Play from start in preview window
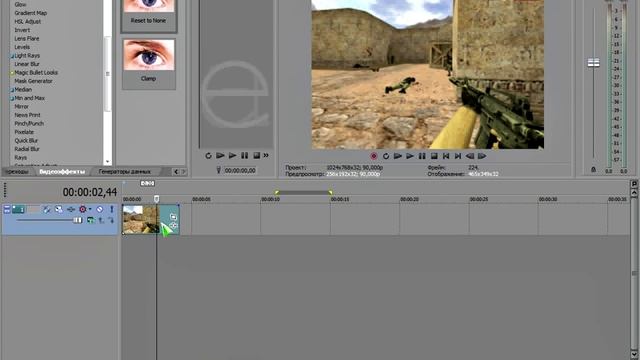The image size is (640, 360). [398, 156]
